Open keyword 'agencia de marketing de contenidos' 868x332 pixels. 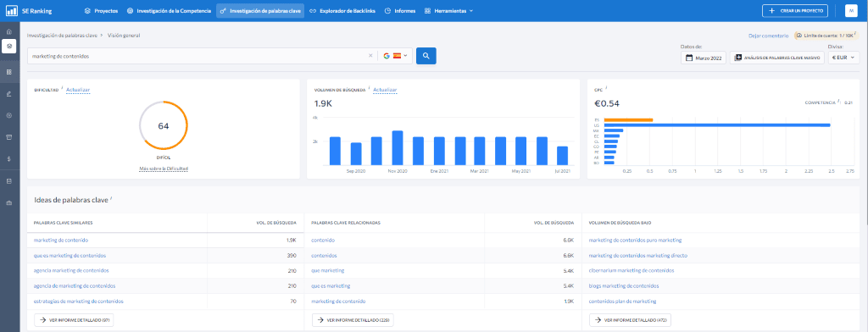[75, 286]
